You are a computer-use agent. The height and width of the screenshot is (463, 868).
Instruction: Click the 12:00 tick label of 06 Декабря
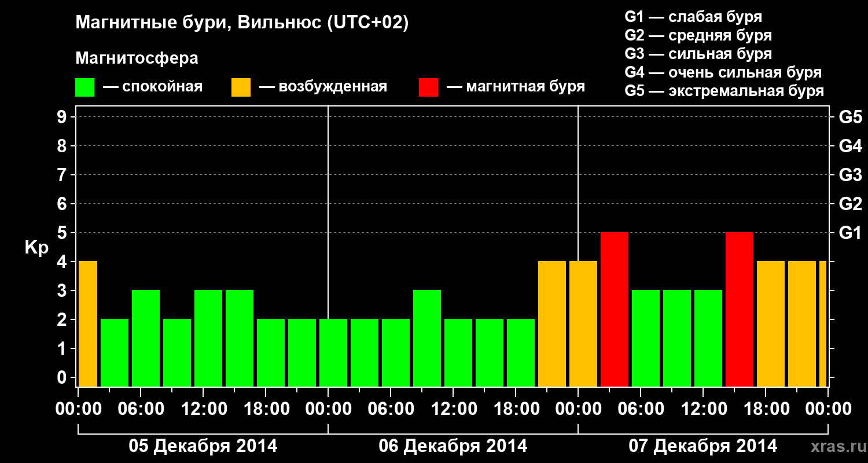[453, 409]
